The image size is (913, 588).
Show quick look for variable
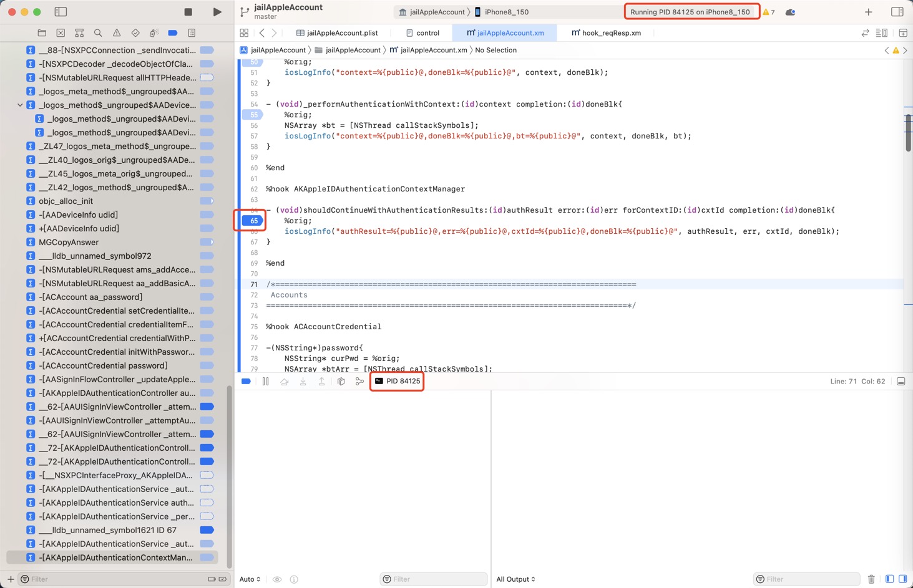click(x=277, y=579)
